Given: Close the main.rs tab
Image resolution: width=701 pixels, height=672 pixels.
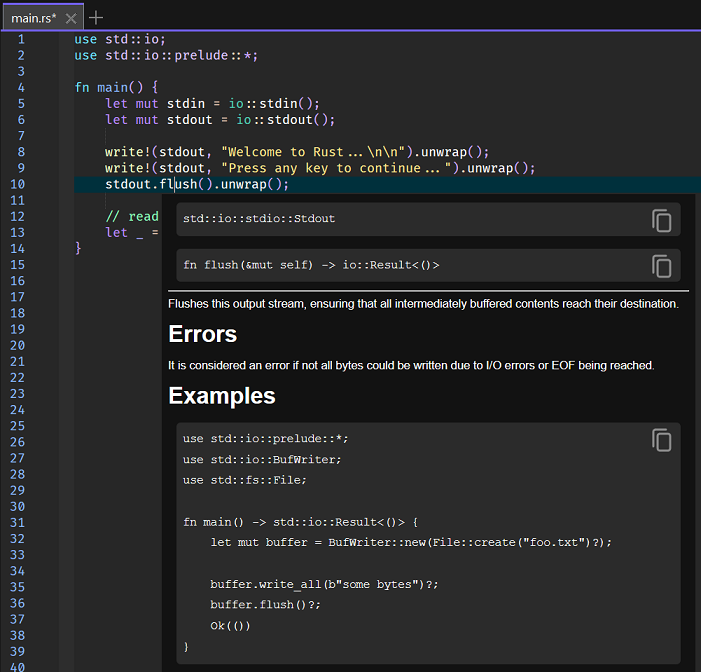Looking at the screenshot, I should (x=71, y=18).
